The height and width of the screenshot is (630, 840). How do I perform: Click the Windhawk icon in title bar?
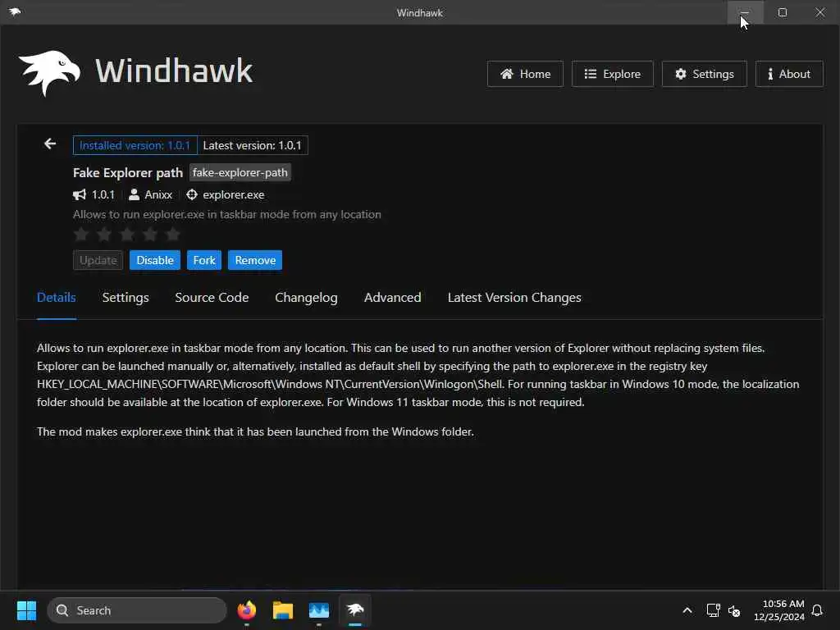tap(15, 11)
